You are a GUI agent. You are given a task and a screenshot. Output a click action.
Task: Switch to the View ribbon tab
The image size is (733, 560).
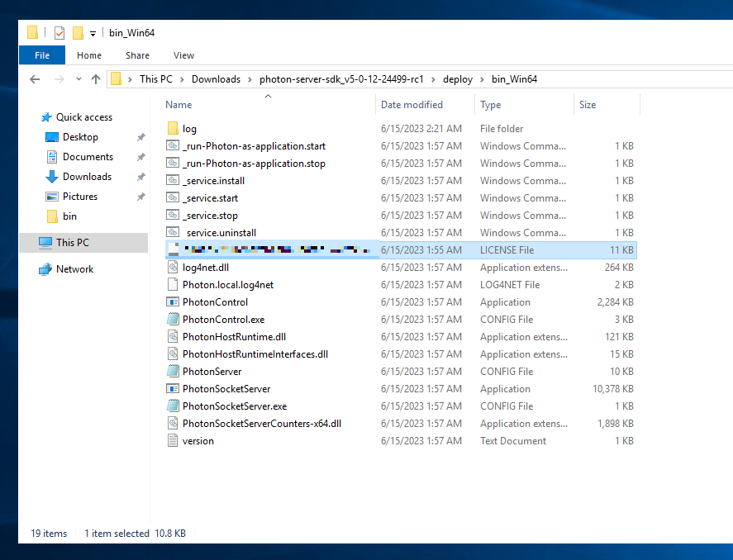tap(183, 55)
